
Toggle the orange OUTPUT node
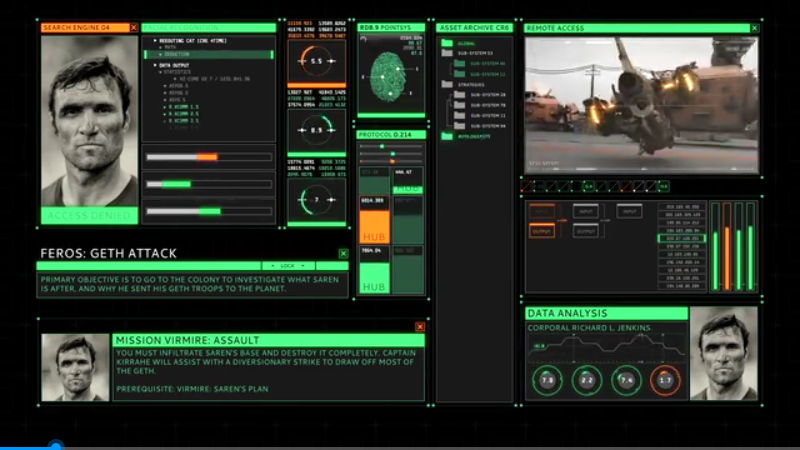[541, 231]
